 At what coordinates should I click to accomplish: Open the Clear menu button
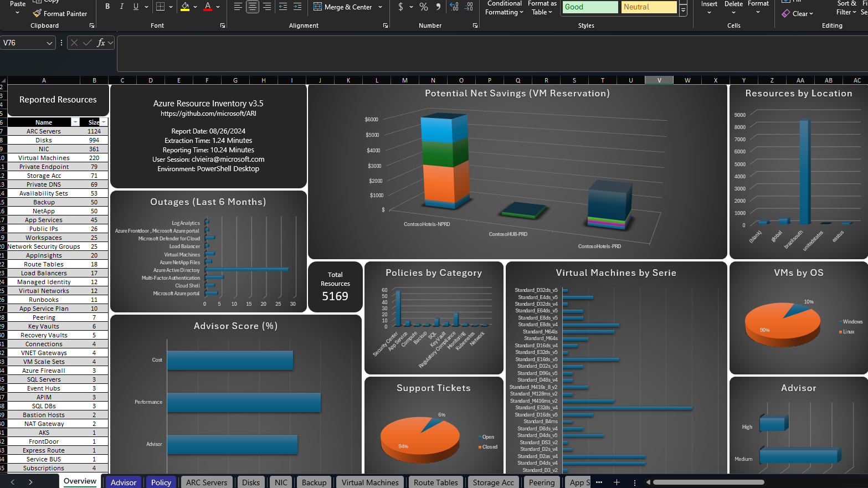[798, 13]
